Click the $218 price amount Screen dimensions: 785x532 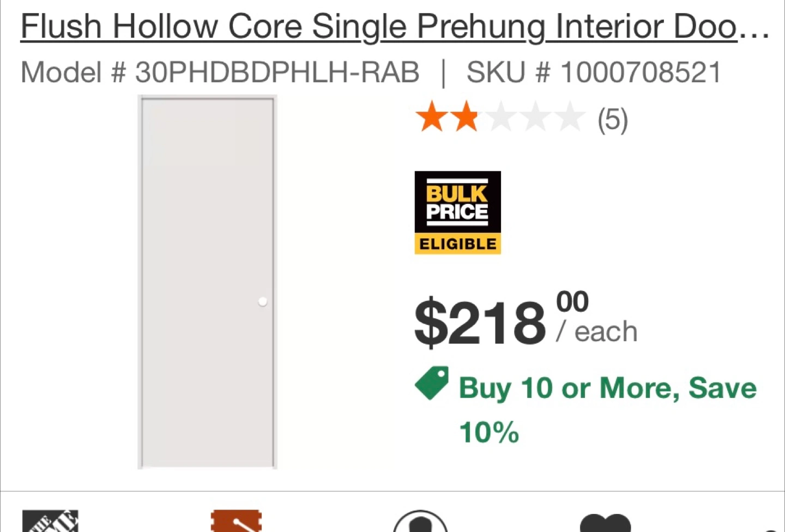[480, 322]
